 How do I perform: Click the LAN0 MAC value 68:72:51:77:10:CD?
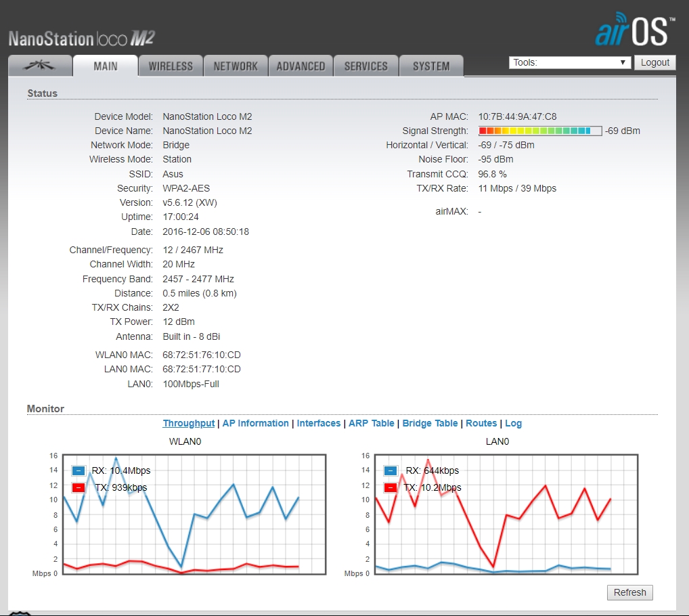(202, 369)
